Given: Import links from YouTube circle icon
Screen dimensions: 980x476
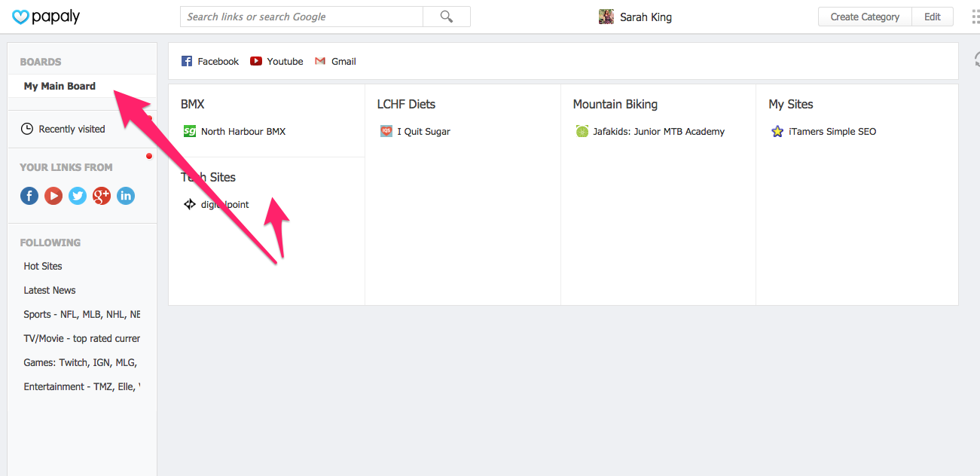Looking at the screenshot, I should pyautogui.click(x=53, y=196).
